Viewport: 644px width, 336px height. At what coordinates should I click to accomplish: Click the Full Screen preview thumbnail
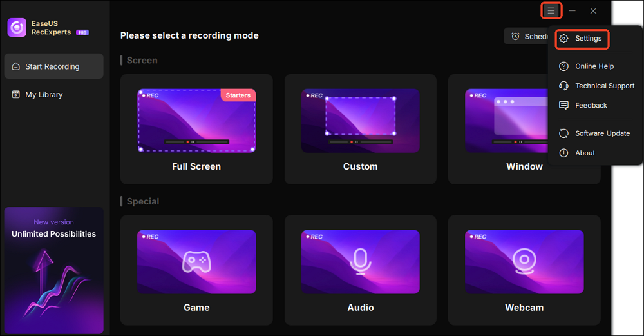coord(196,121)
